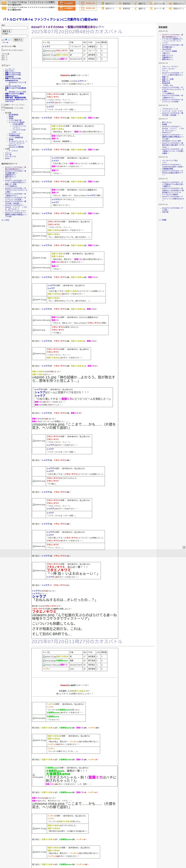The width and height of the screenshot is (186, 868).
Task: Click the 2025-07-18 date in update history
Action: pyautogui.click(x=163, y=105)
